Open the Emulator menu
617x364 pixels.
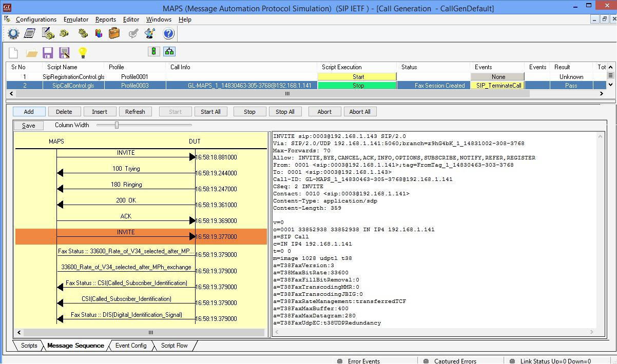point(75,19)
